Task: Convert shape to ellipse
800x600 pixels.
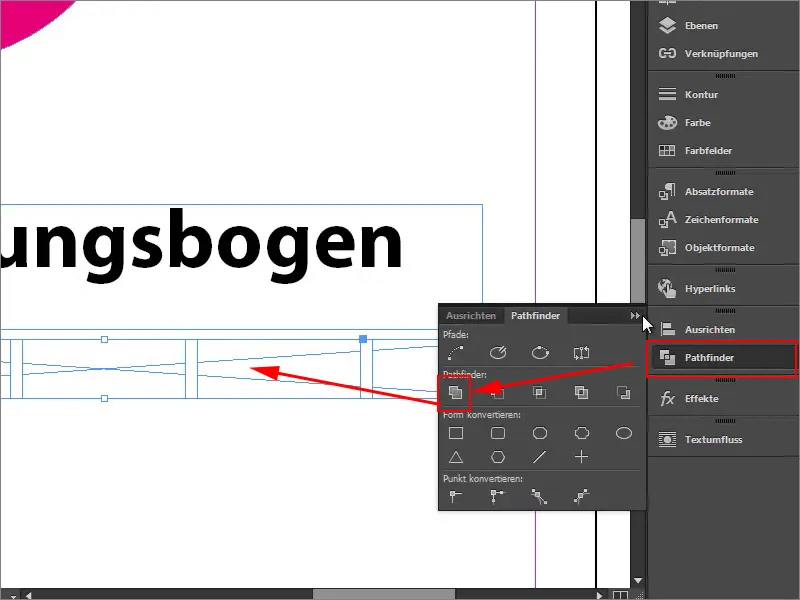Action: 623,433
